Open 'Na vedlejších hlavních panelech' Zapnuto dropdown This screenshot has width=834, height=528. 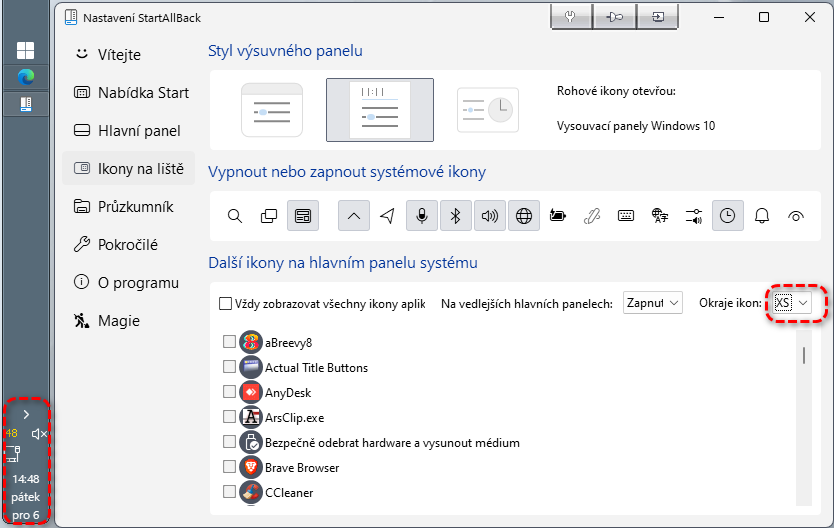[x=653, y=303]
